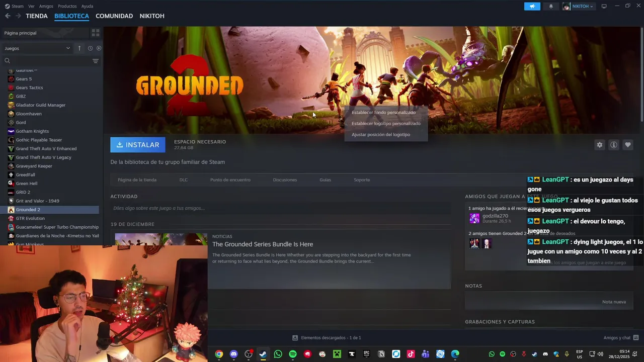The width and height of the screenshot is (644, 362).
Task: Open the notifications bell
Action: point(551,7)
